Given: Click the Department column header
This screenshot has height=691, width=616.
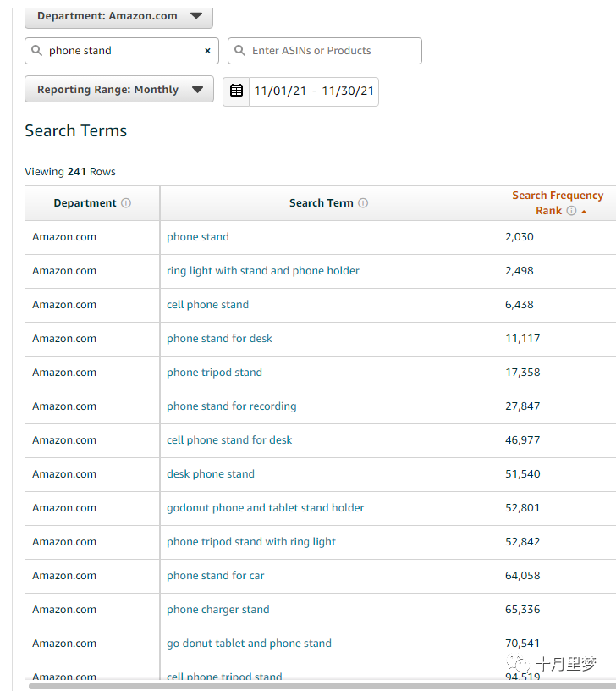Looking at the screenshot, I should tap(92, 203).
